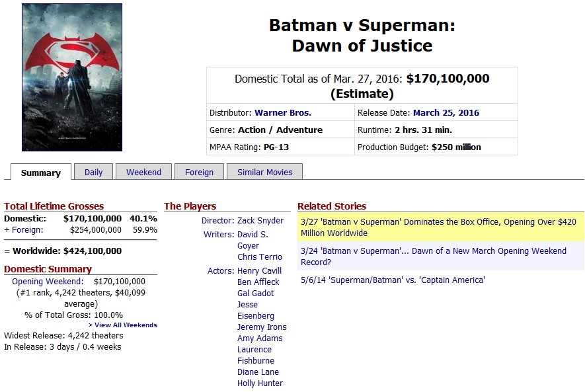The height and width of the screenshot is (392, 585).
Task: Open writer Chris Terrio's page
Action: [260, 256]
